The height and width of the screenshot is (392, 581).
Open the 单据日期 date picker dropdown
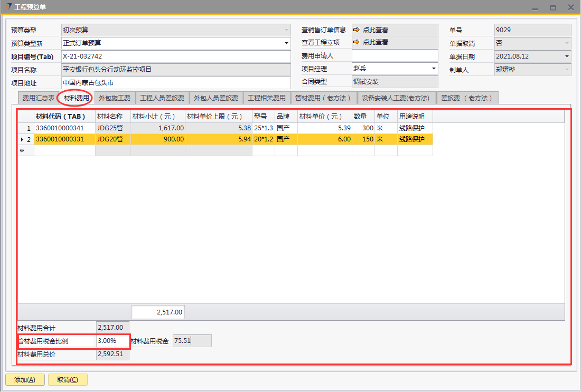click(x=567, y=56)
